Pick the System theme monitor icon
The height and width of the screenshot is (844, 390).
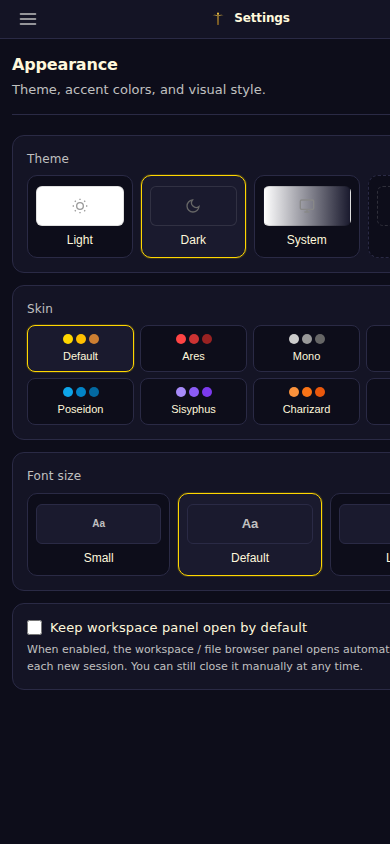point(307,206)
